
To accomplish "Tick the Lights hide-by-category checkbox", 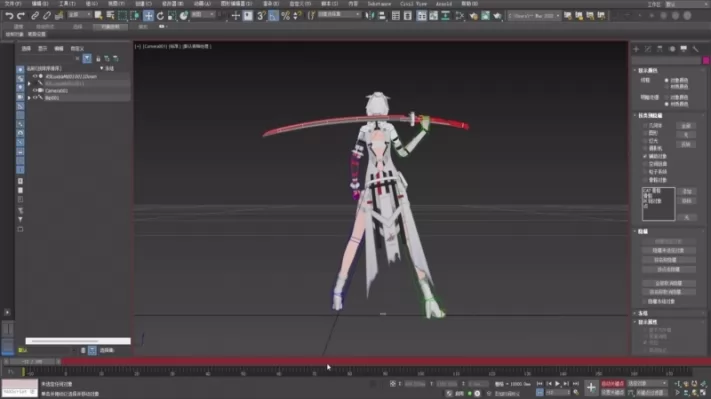I will pos(645,141).
